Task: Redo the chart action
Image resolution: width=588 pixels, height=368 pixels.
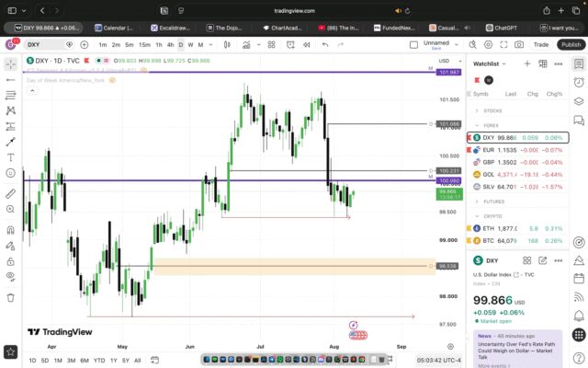Action: 341,45
